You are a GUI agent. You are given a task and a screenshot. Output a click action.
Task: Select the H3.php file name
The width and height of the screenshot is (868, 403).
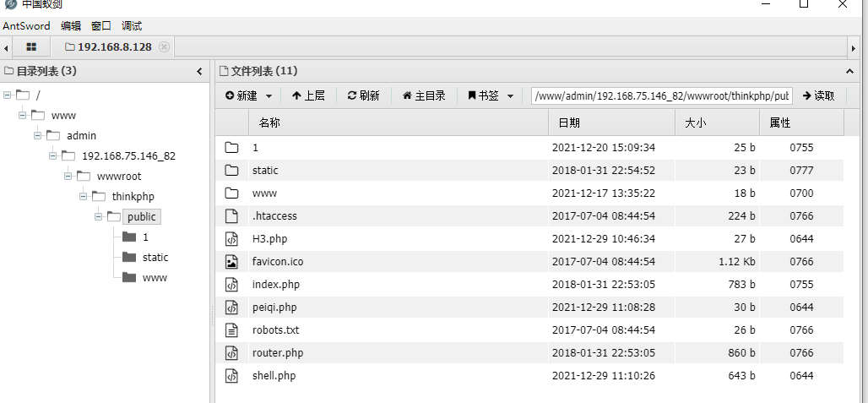click(x=269, y=238)
